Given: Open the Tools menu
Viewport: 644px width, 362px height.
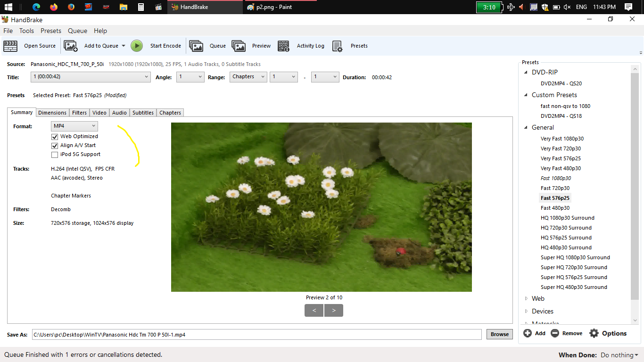Looking at the screenshot, I should pyautogui.click(x=26, y=31).
